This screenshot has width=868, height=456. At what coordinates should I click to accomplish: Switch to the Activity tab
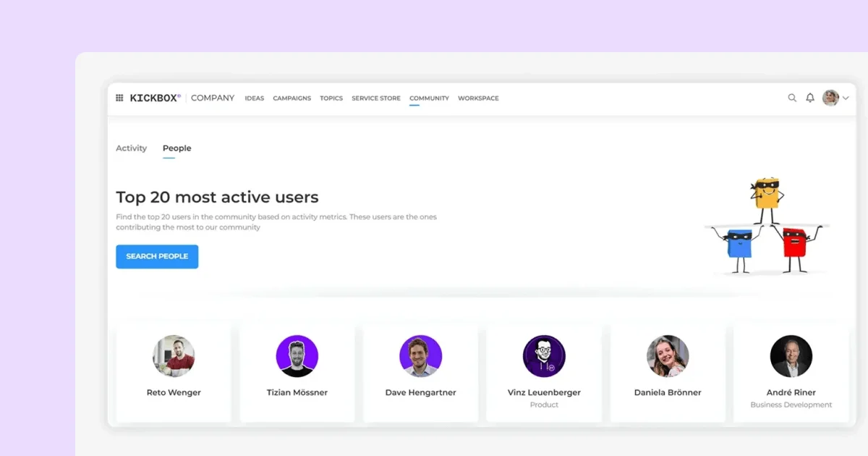coord(131,148)
